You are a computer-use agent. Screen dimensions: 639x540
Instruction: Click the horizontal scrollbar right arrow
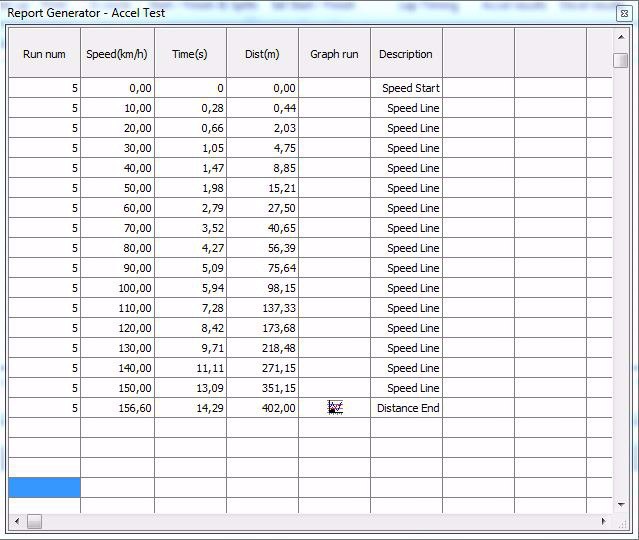pyautogui.click(x=603, y=521)
